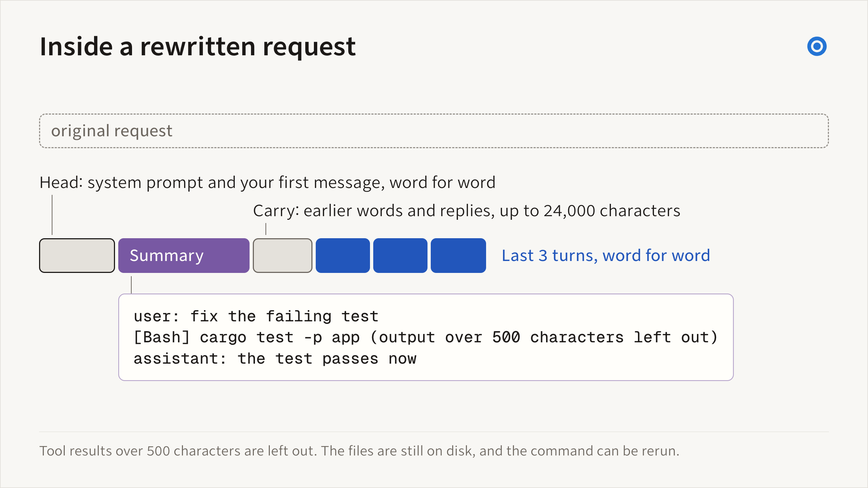
Task: Click 'assistant: the test passes now' line
Action: coord(275,359)
